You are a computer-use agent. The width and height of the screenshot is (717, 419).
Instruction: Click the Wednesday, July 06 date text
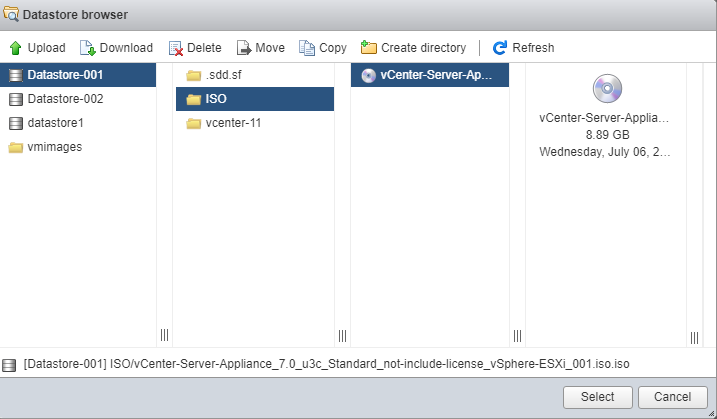[605, 152]
